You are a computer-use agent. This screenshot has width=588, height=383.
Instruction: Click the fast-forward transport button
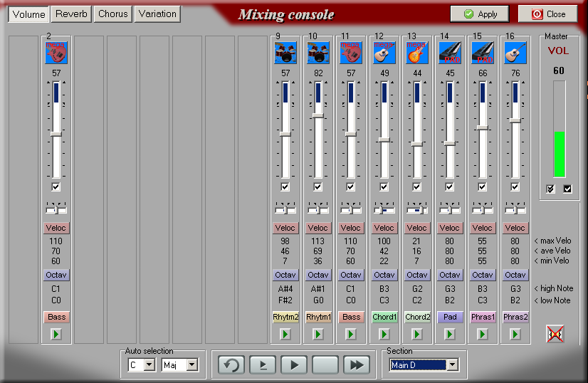pyautogui.click(x=357, y=364)
